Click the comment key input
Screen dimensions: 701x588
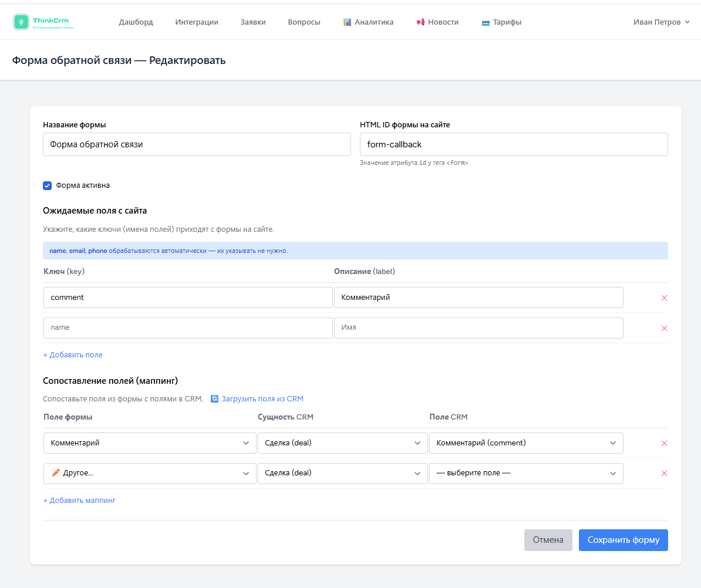point(188,298)
